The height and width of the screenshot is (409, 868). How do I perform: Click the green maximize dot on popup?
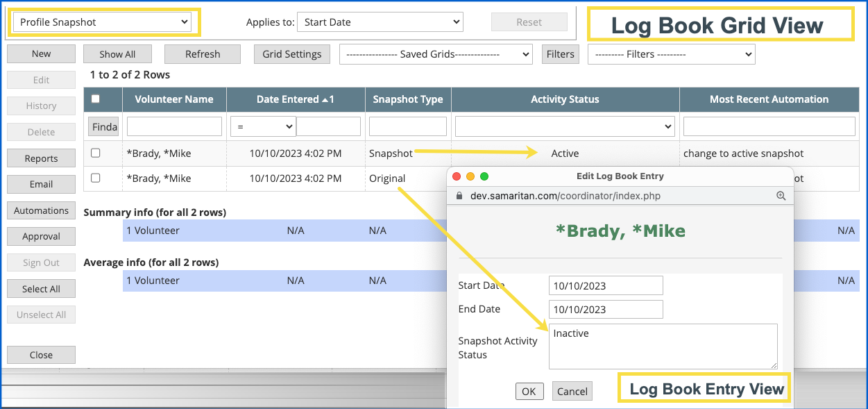(x=484, y=176)
